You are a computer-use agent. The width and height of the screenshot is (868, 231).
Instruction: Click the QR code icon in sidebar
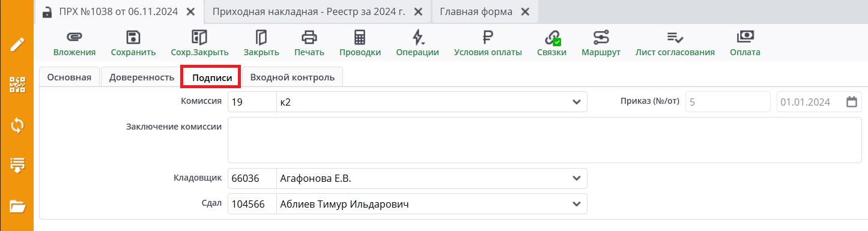pos(17,85)
